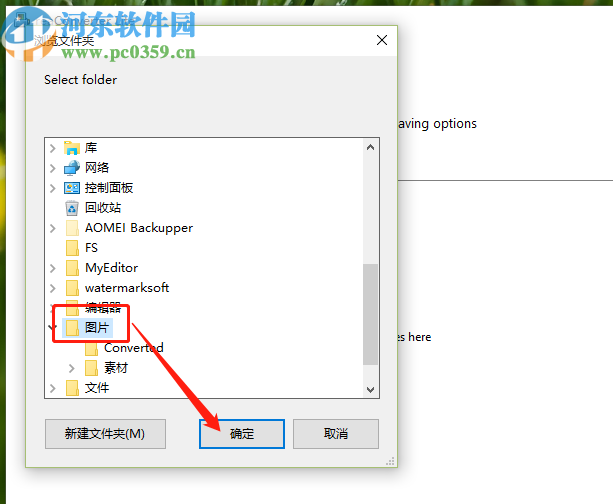The width and height of the screenshot is (613, 504).
Task: Click the FS folder icon
Action: [x=72, y=248]
